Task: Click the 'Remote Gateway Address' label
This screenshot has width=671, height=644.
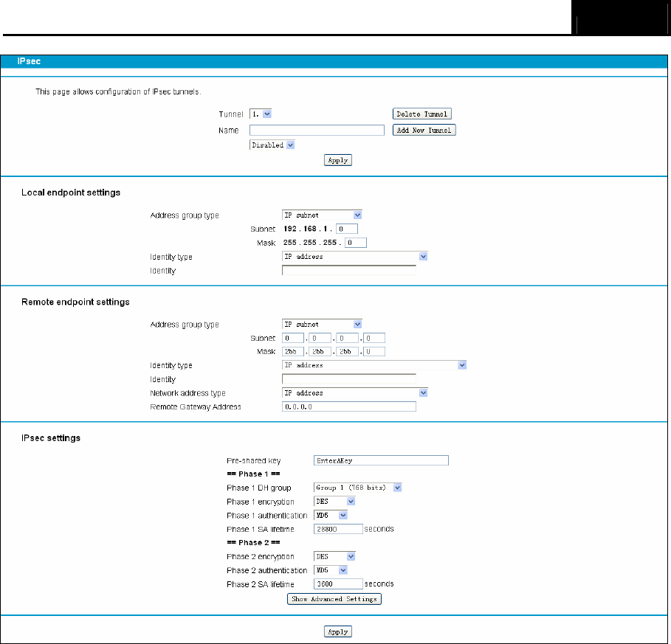Action: [196, 406]
